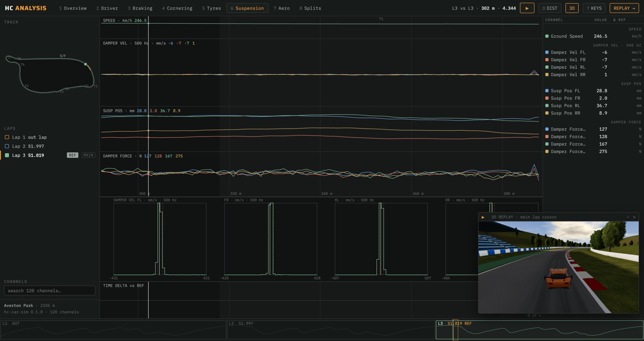Click the RL damper velocity histogram
Image resolution: width=644 pixels, height=341 pixels.
click(x=381, y=239)
